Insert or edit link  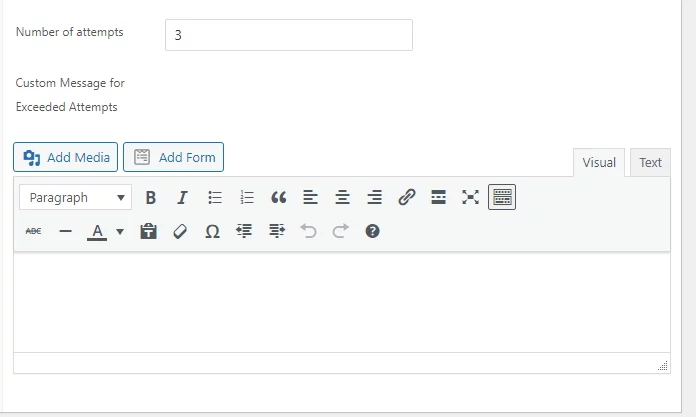[407, 197]
